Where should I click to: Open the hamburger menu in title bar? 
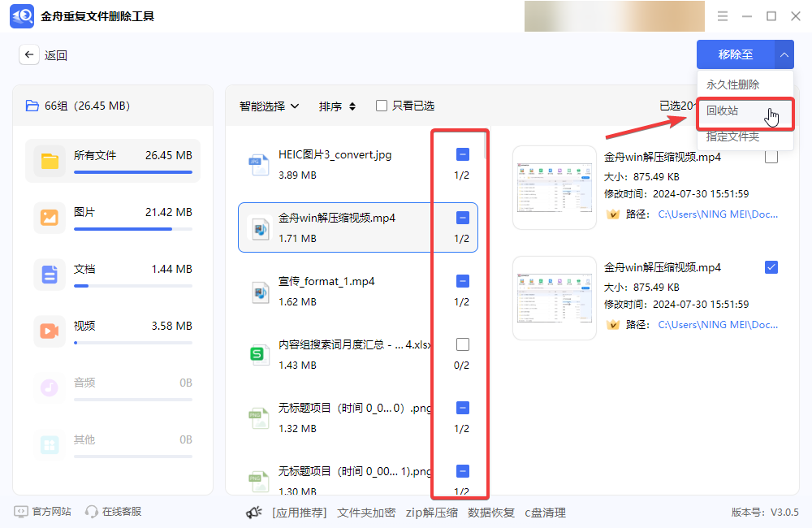(723, 16)
